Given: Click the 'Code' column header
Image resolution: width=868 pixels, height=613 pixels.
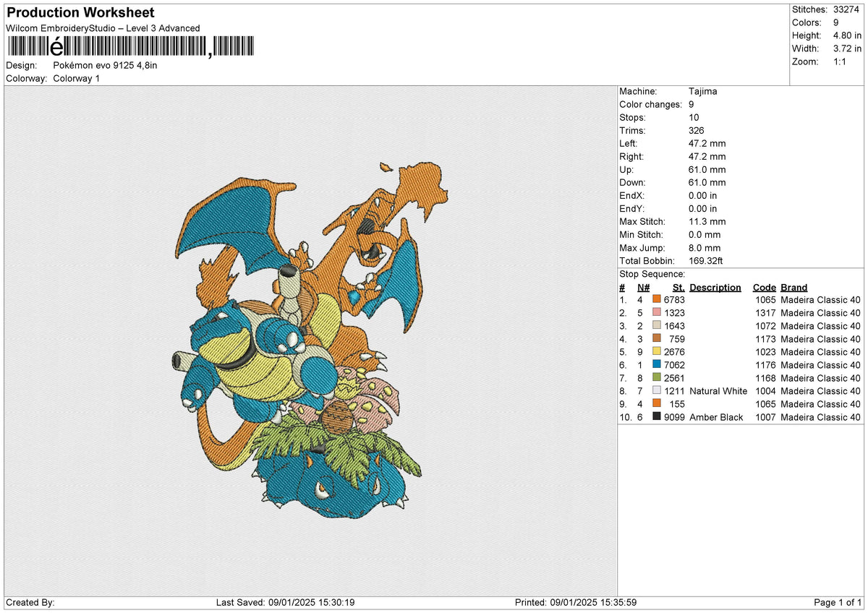Looking at the screenshot, I should point(765,287).
